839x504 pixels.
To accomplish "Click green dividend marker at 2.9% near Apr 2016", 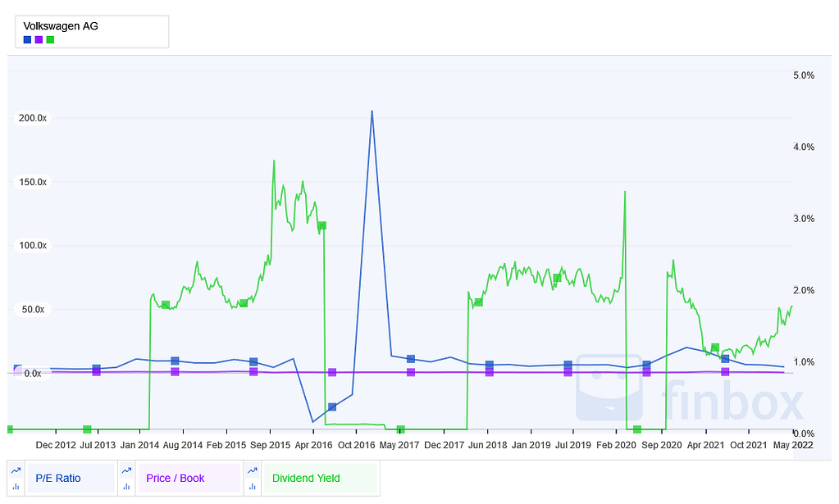I will point(321,225).
